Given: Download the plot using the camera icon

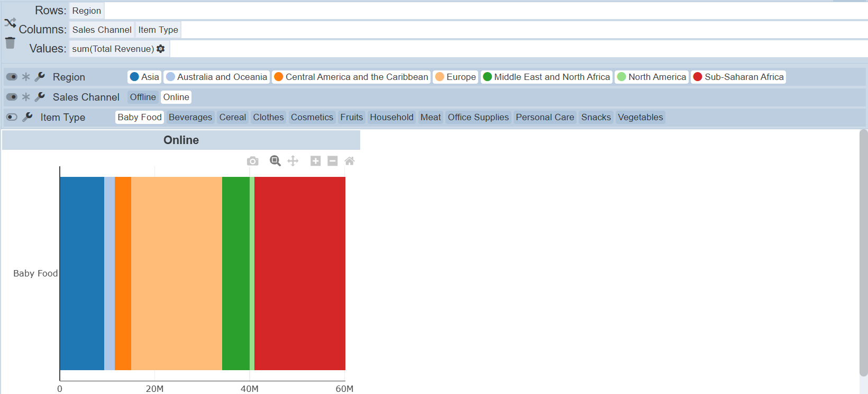Looking at the screenshot, I should click(x=253, y=161).
